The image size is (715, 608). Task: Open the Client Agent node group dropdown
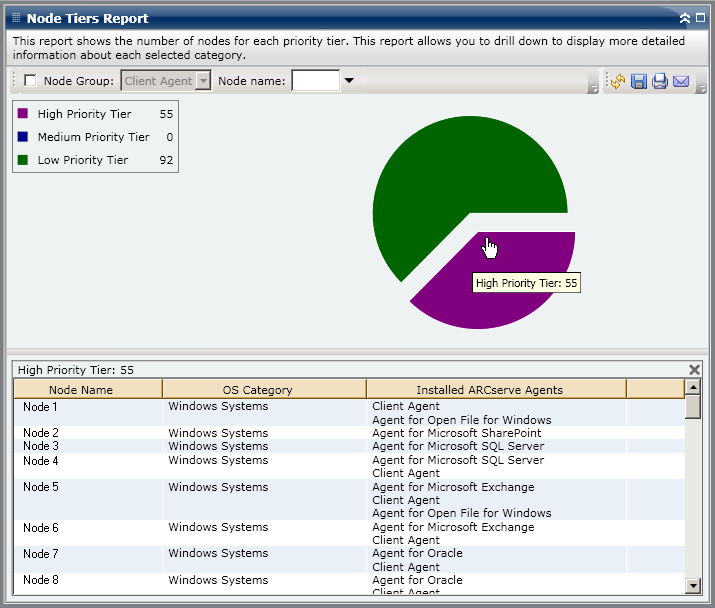coord(203,81)
